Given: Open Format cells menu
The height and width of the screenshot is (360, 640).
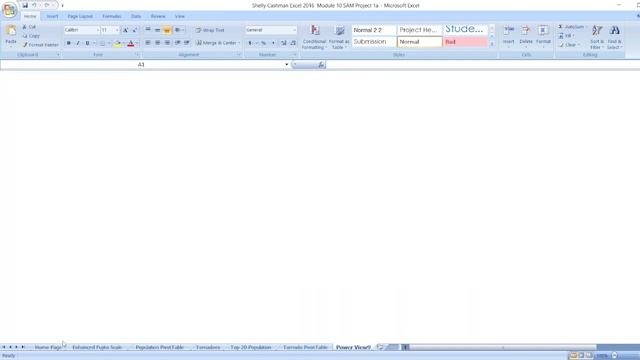Looking at the screenshot, I should (543, 36).
